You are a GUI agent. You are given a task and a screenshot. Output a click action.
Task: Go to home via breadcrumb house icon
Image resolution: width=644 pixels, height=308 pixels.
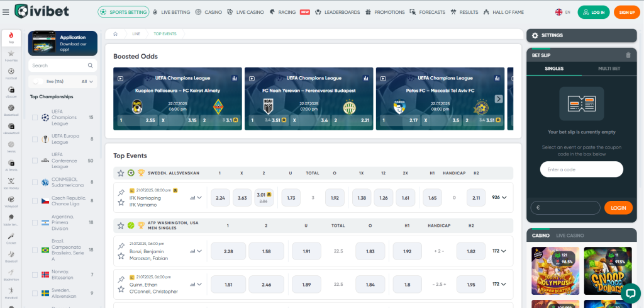pyautogui.click(x=116, y=34)
